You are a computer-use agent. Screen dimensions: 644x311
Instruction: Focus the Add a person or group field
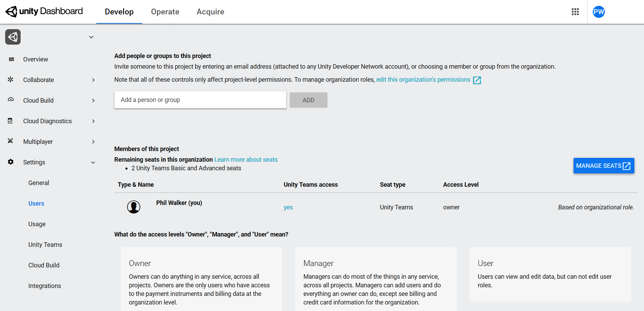[x=200, y=100]
